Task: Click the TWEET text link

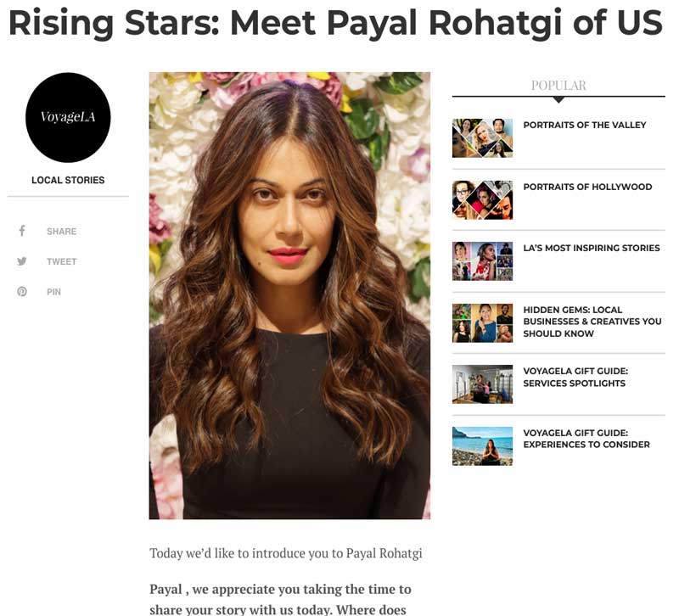Action: click(x=61, y=261)
